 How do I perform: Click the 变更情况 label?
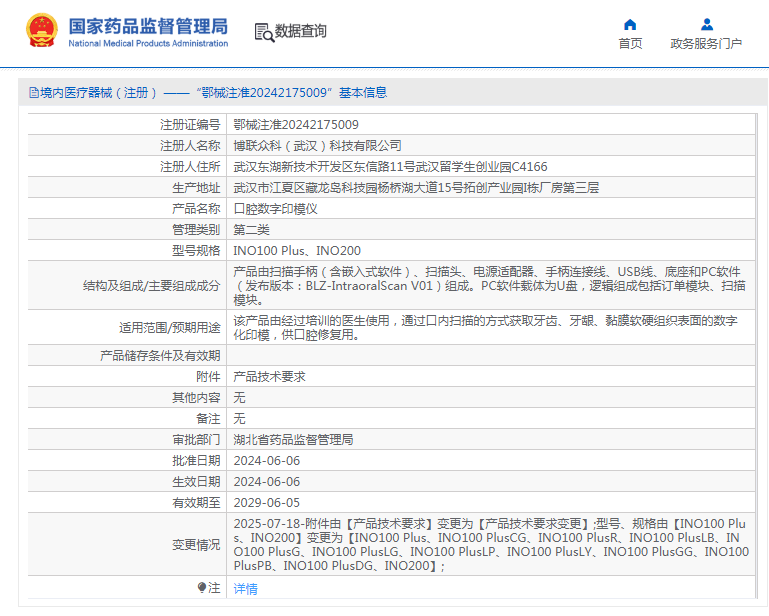[196, 545]
